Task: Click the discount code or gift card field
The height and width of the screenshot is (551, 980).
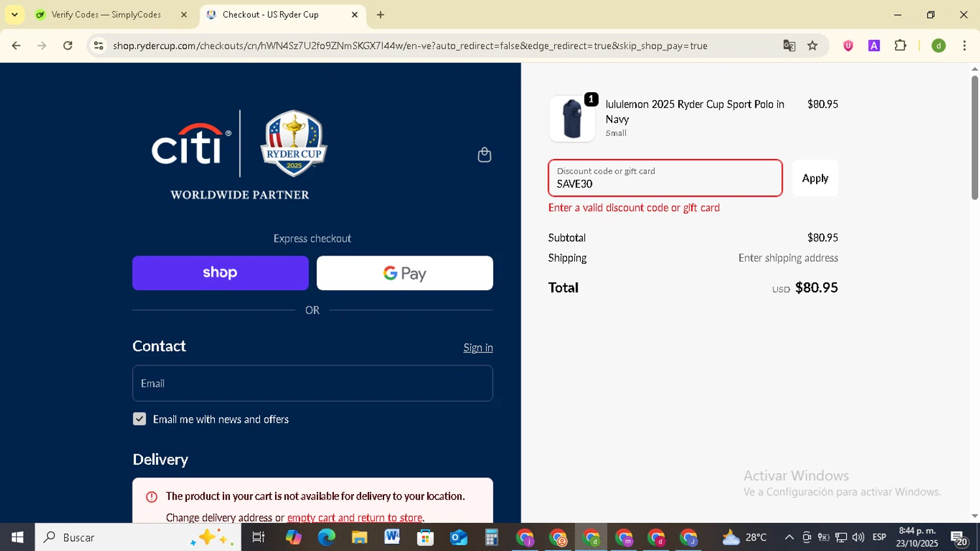Action: click(x=665, y=178)
